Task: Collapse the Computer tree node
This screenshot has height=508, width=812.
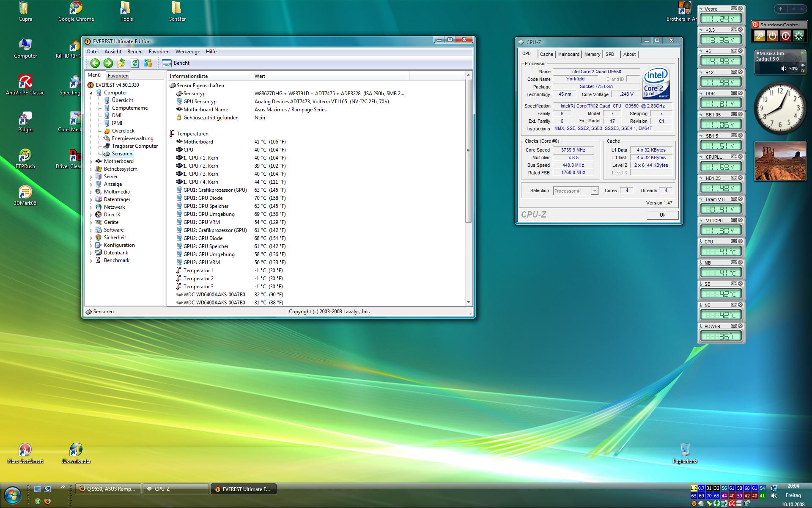Action: coord(91,93)
